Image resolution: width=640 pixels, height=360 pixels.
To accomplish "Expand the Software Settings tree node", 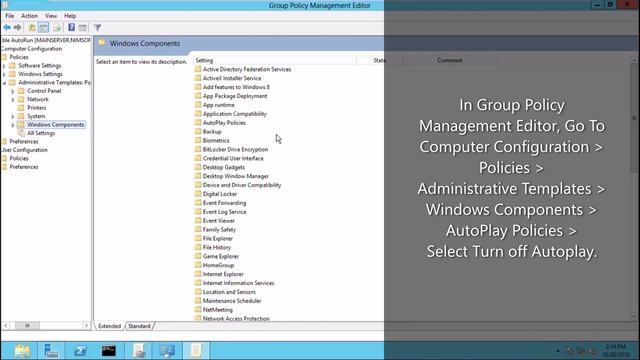I will [x=4, y=66].
